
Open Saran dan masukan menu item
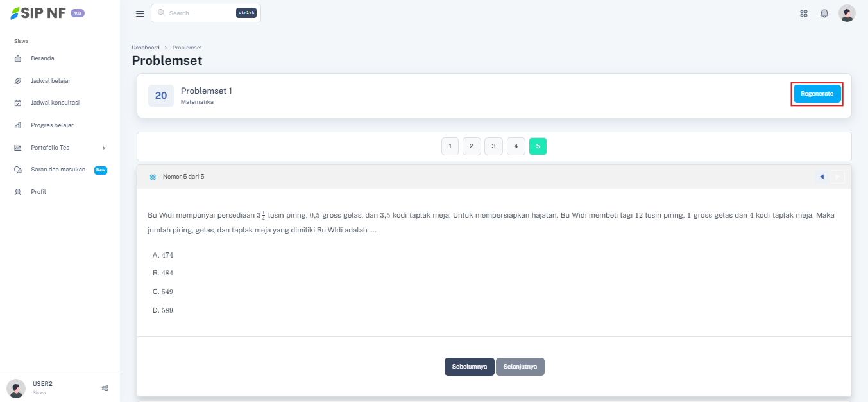[x=58, y=170]
